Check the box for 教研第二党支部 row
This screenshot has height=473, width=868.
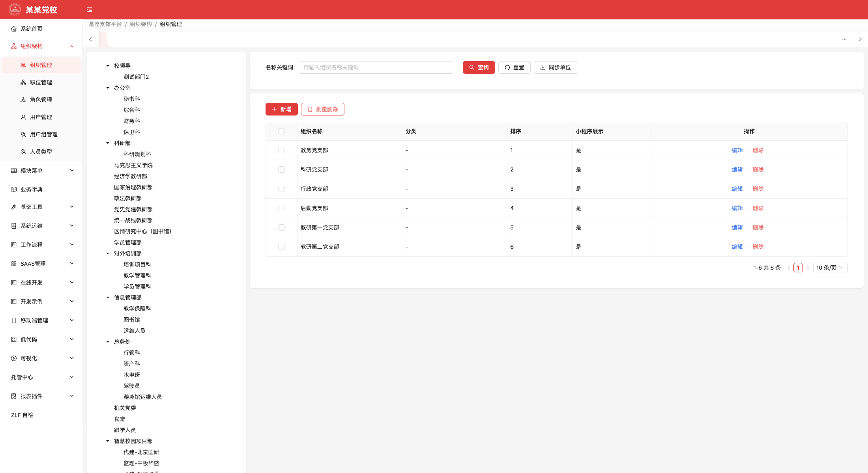pos(281,247)
